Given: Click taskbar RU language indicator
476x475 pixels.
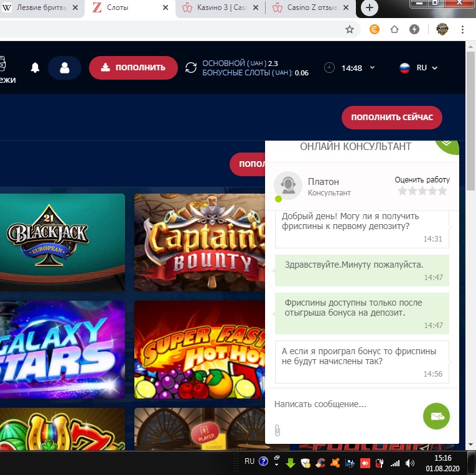Looking at the screenshot, I should click(x=250, y=461).
